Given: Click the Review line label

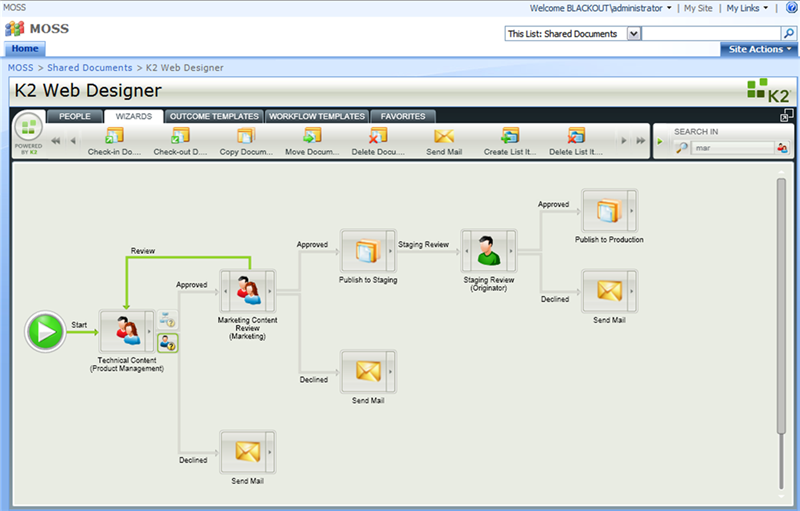Looking at the screenshot, I should pos(143,251).
